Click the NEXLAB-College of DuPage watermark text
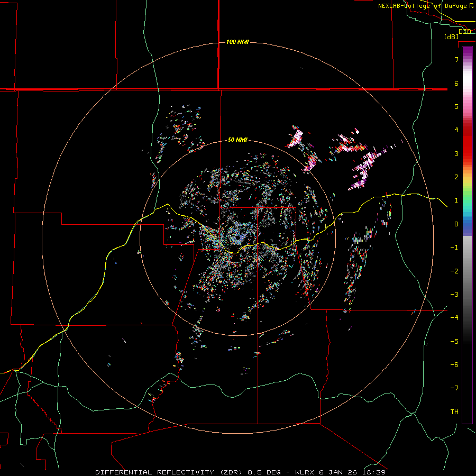Screen dimensions: 476x476 coord(425,6)
